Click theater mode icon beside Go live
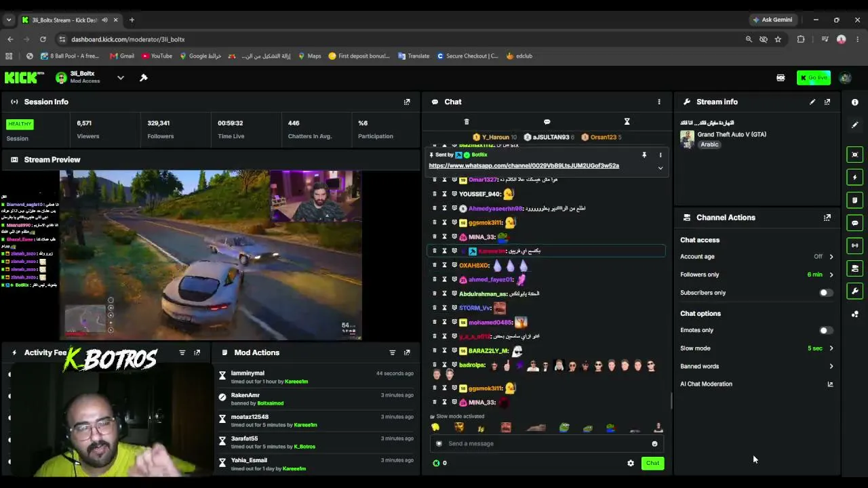Screen dimensions: 868x488 coord(781,78)
